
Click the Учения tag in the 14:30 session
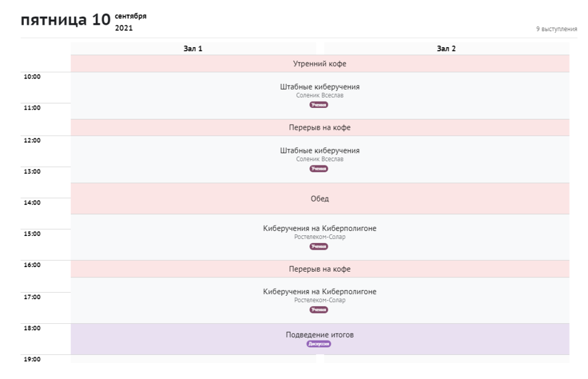tap(319, 246)
